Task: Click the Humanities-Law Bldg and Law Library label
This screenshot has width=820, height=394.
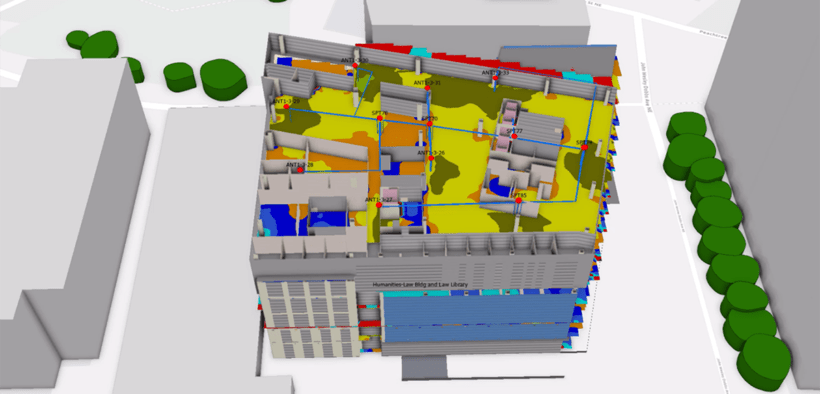Action: pos(420,285)
